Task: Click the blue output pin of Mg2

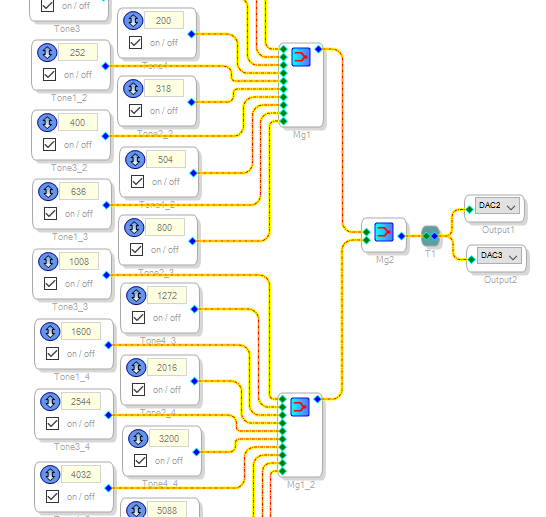Action: 401,236
